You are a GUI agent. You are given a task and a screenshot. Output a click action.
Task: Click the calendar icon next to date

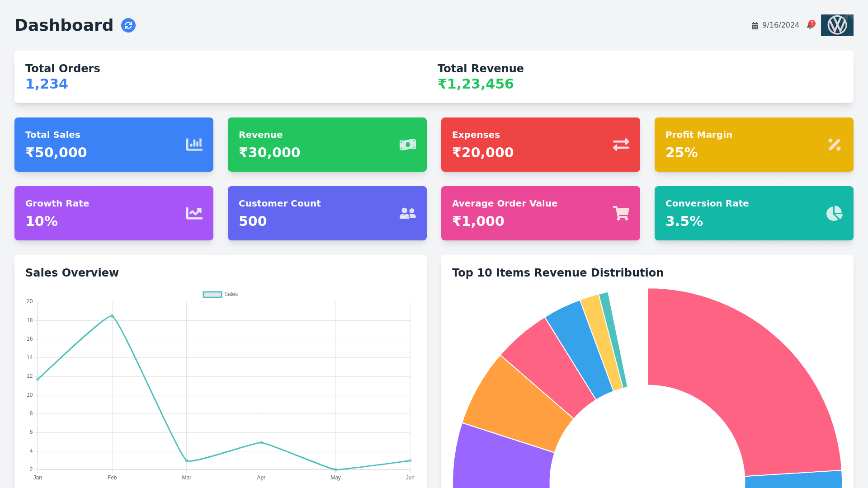coord(755,26)
